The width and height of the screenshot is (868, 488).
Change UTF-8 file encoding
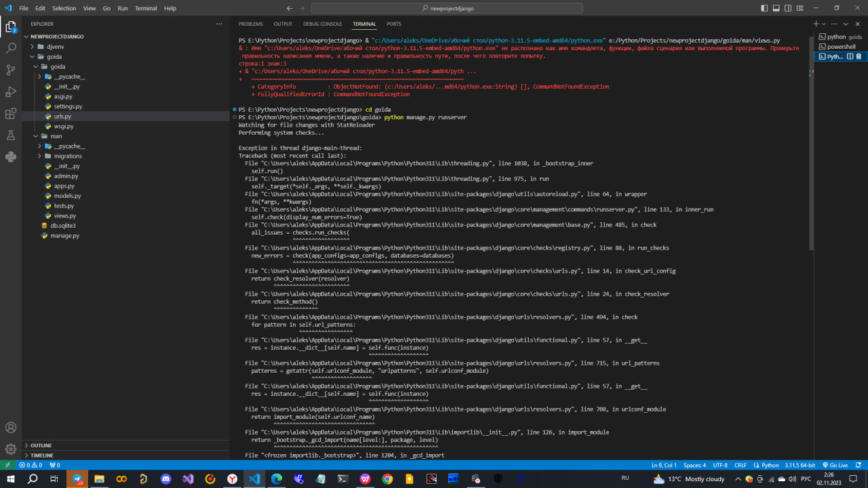tap(720, 465)
